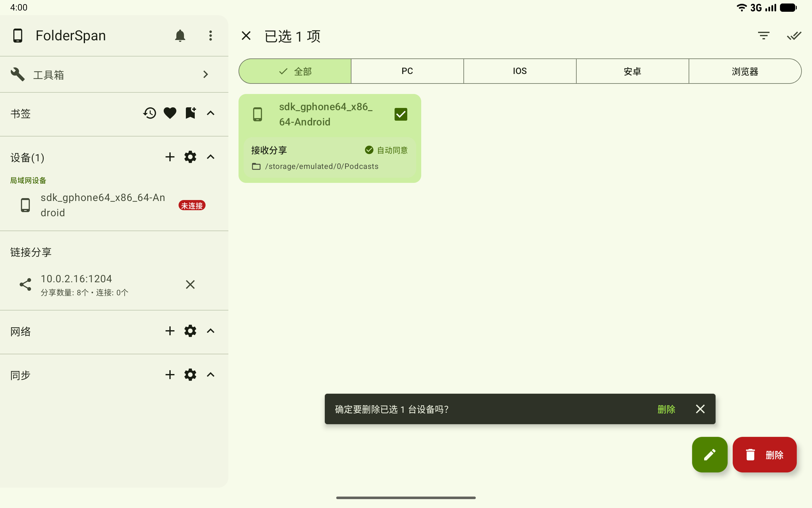This screenshot has height=508, width=812.
Task: Switch to the IOS filter tab
Action: (x=520, y=71)
